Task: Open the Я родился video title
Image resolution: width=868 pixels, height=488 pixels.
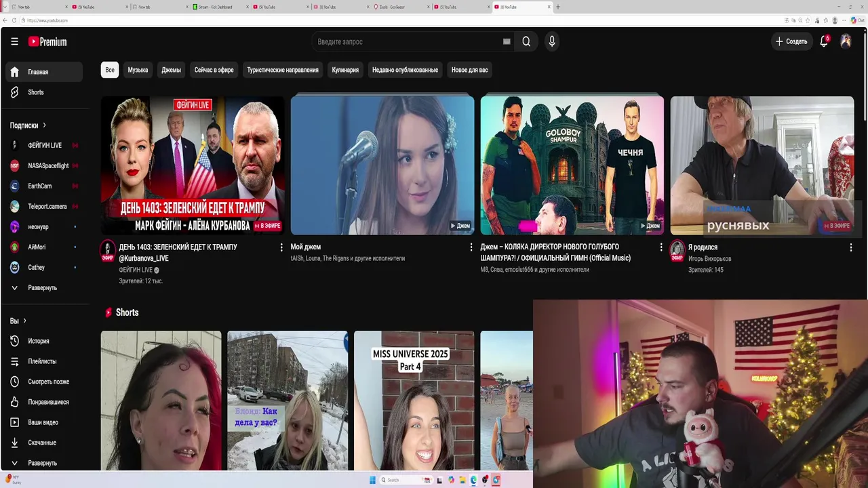Action: coord(703,247)
